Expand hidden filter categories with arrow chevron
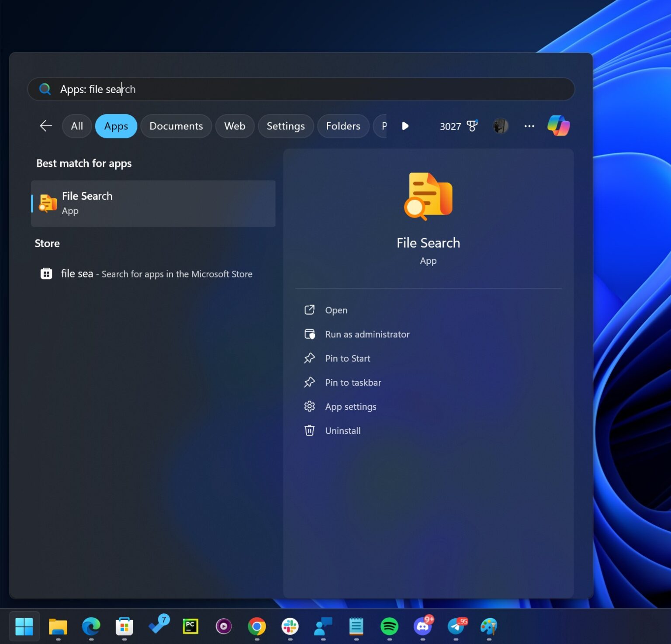The width and height of the screenshot is (671, 644). 405,126
